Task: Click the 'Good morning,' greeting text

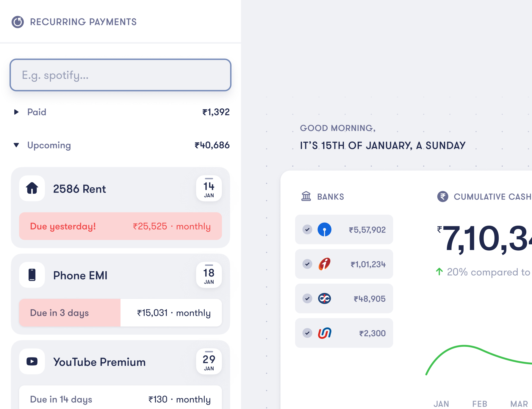Action: pos(338,128)
